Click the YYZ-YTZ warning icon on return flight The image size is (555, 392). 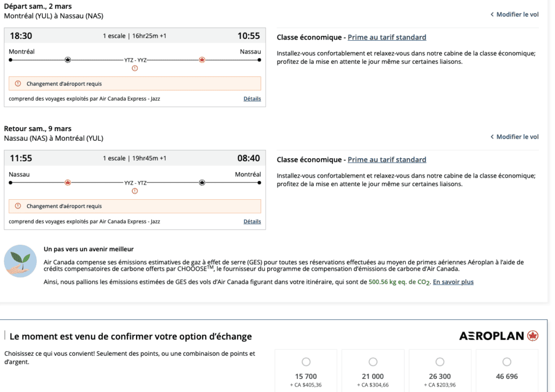(x=135, y=191)
